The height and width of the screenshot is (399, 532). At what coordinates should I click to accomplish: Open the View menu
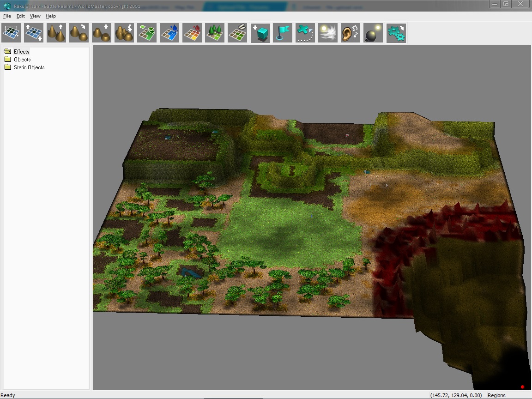click(35, 16)
